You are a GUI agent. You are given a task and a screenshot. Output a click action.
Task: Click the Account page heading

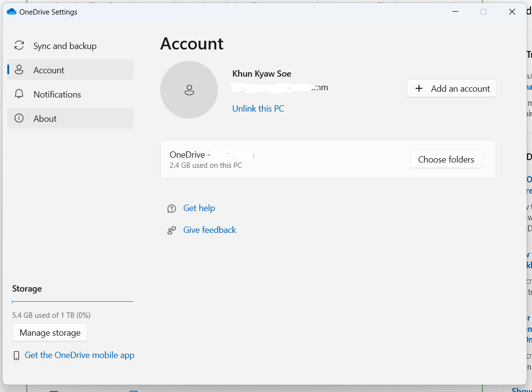(x=192, y=44)
